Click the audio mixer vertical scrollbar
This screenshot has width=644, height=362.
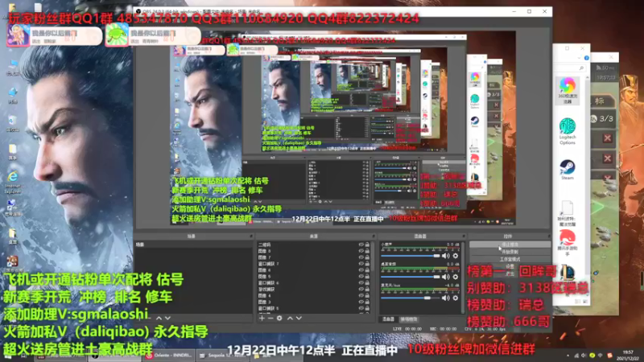[x=463, y=277]
